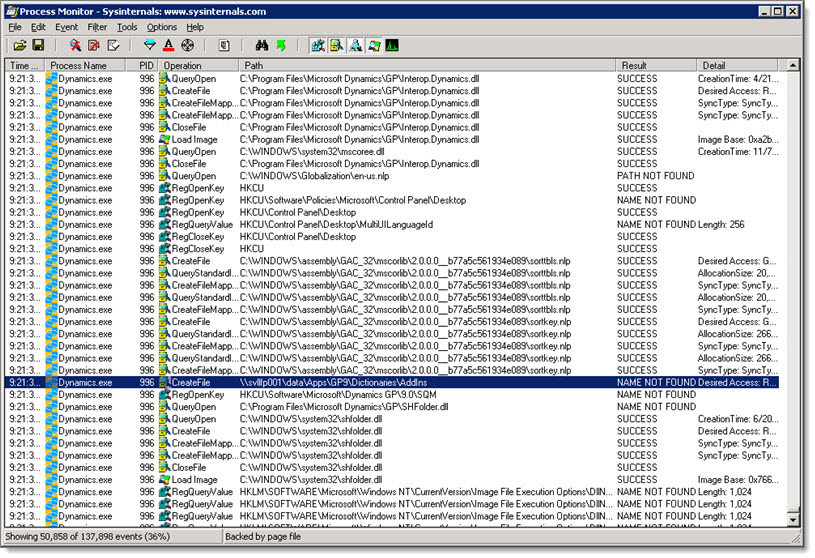Click CreationTime: 6/20... detail
The width and height of the screenshot is (815, 558).
tap(738, 419)
